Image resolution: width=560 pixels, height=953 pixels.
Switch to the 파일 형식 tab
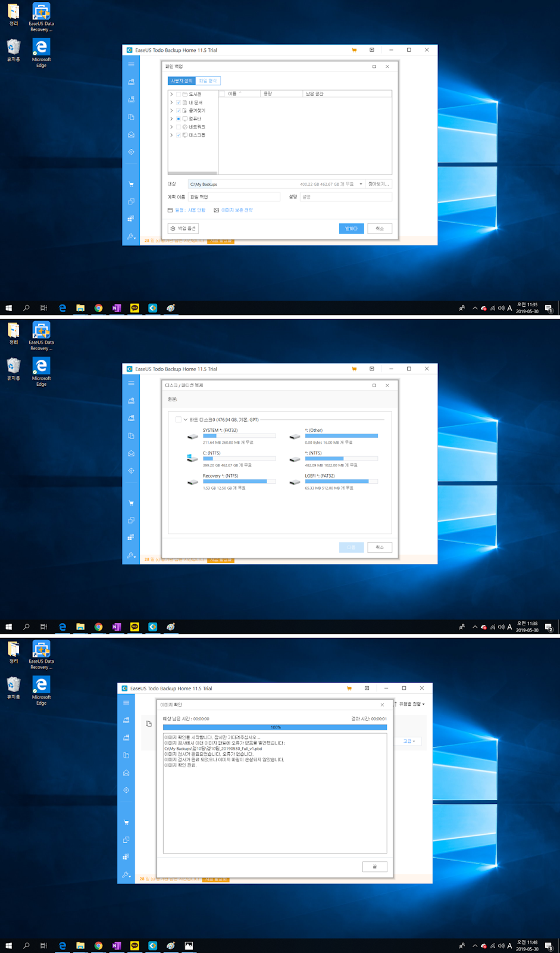click(208, 80)
